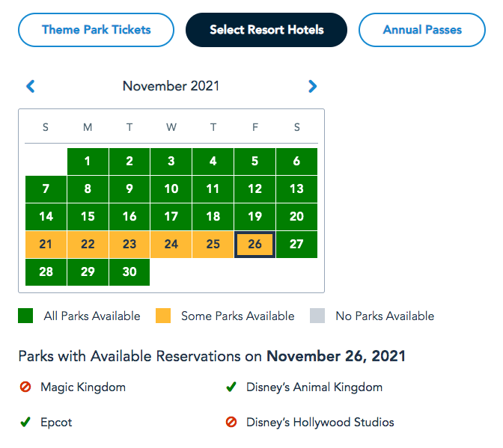The image size is (503, 448).
Task: Click the gray No Parks Available swatch
Action: [317, 316]
